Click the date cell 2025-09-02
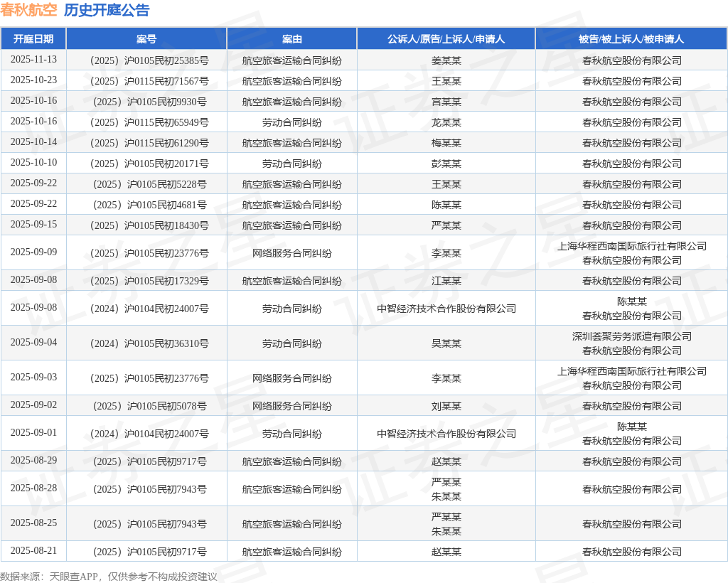728x583 pixels. tap(33, 405)
